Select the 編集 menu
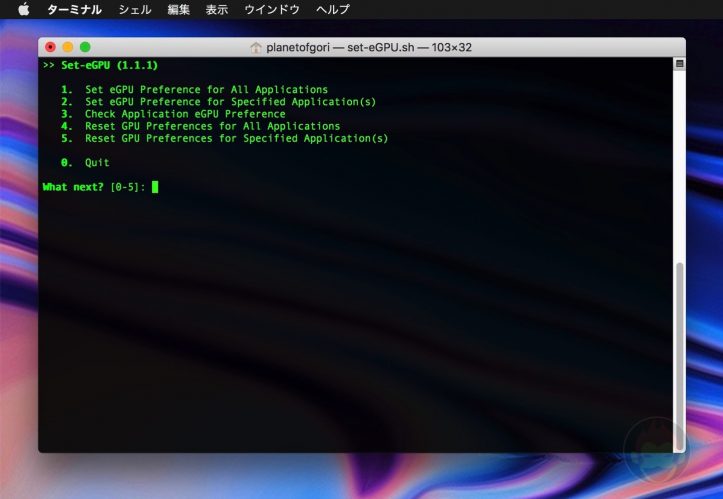 click(x=179, y=9)
